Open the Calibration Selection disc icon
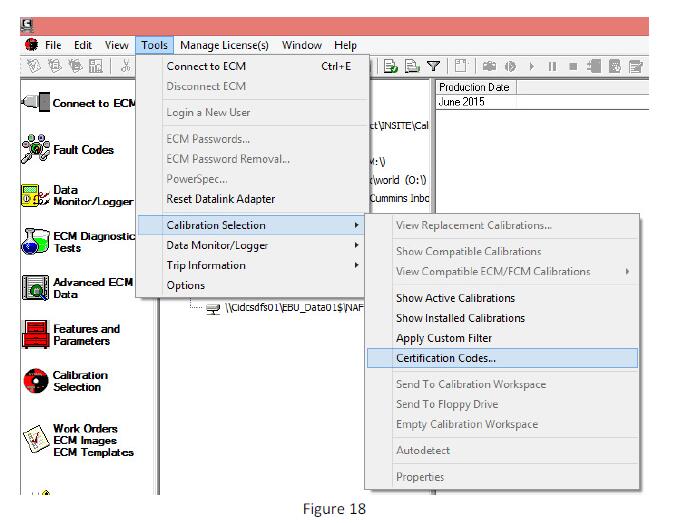This screenshot has height=523, width=674. (x=36, y=381)
